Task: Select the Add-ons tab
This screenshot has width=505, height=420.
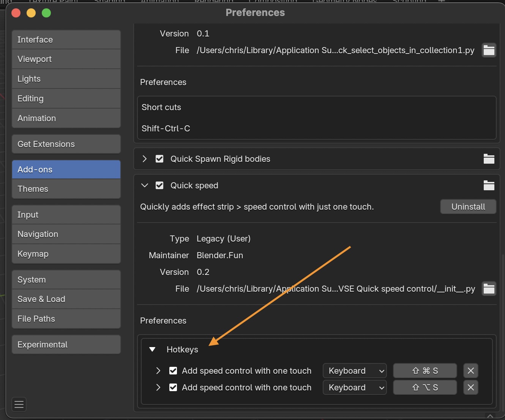Action: click(66, 169)
